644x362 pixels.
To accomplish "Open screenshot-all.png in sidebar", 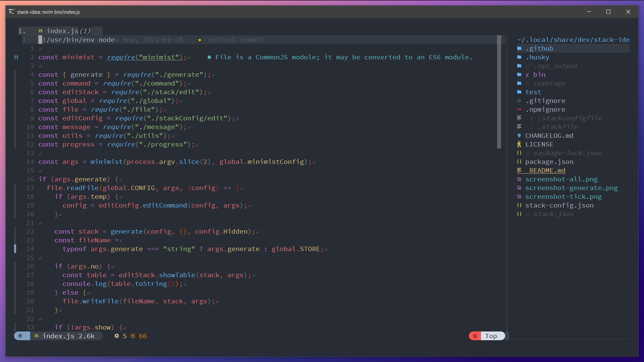I will (x=561, y=179).
